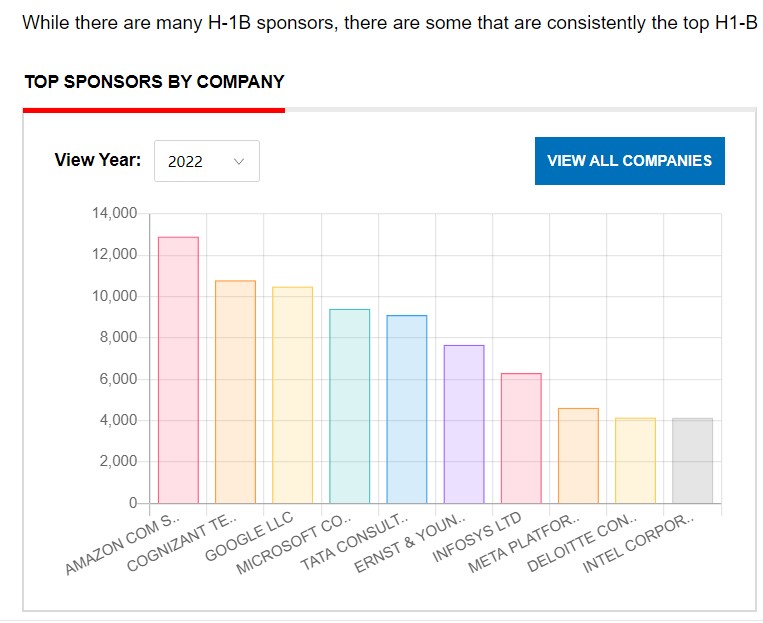This screenshot has height=623, width=763.
Task: Click the 4,000 y-axis value
Action: tap(118, 420)
